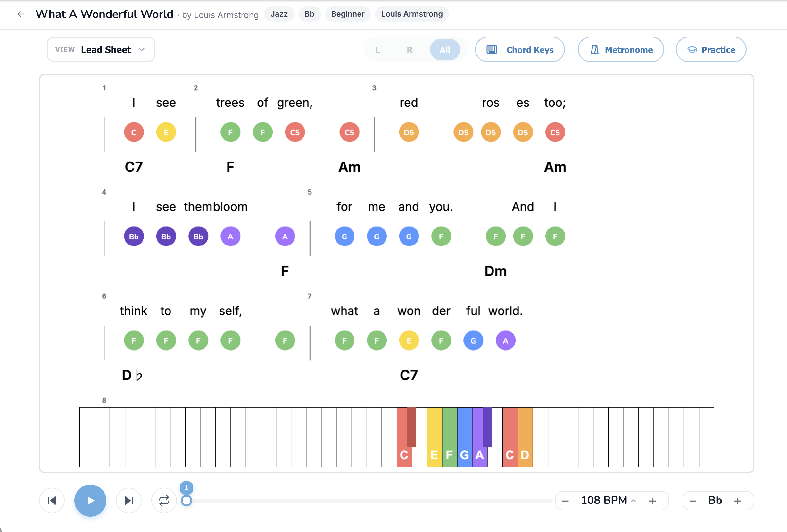Click the Jazz genre tag

point(279,14)
